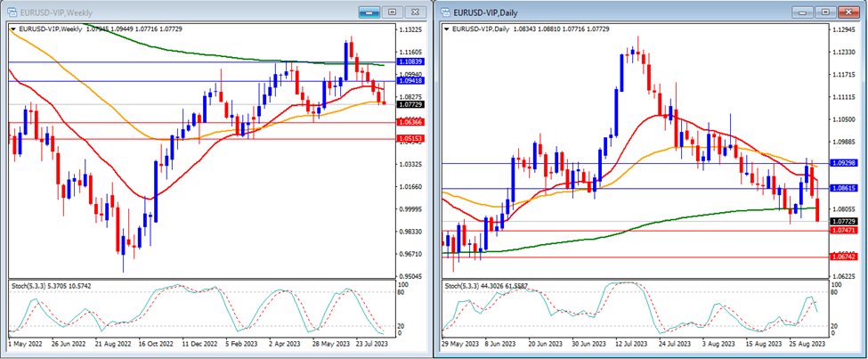Select the 1.07471 red level label on Daily

pos(844,230)
